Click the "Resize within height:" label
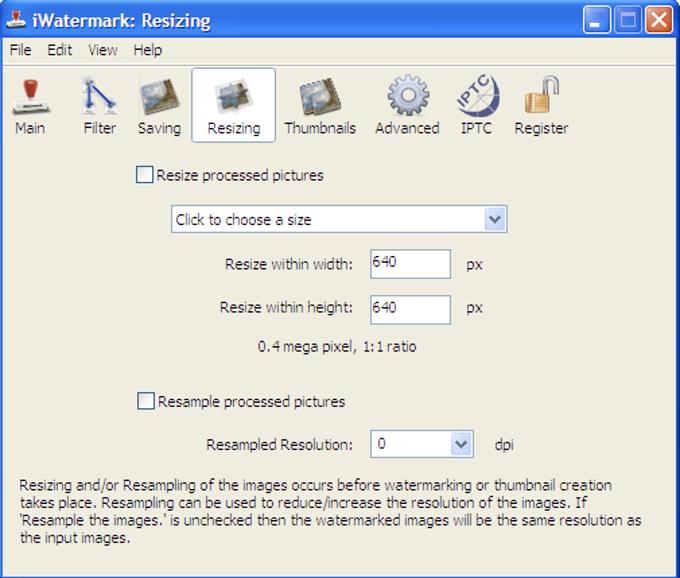680x578 pixels. [286, 307]
